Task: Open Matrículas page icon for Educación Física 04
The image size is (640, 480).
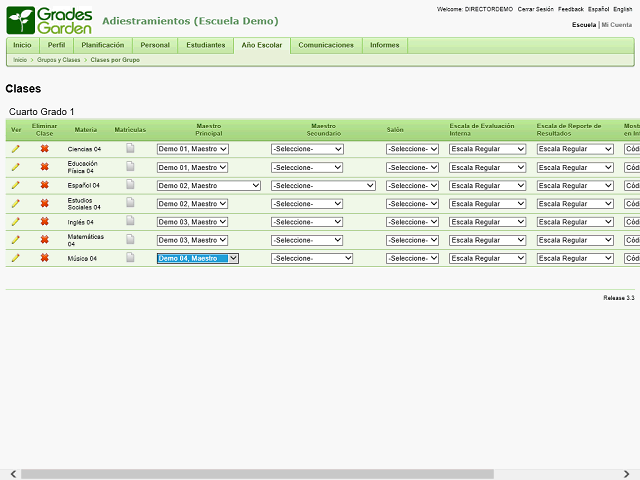Action: click(x=130, y=167)
